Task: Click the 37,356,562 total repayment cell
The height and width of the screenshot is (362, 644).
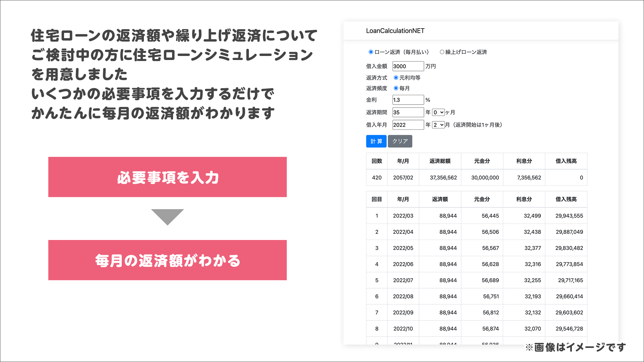Action: (x=443, y=178)
